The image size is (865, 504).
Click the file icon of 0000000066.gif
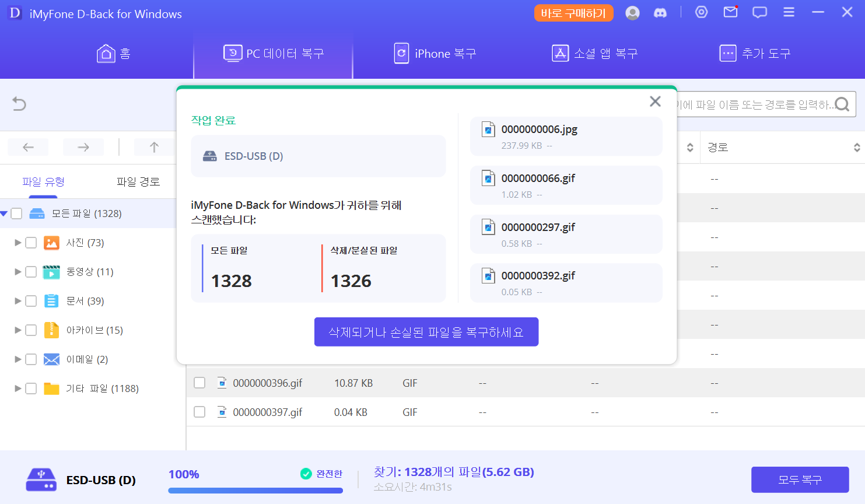tap(488, 178)
